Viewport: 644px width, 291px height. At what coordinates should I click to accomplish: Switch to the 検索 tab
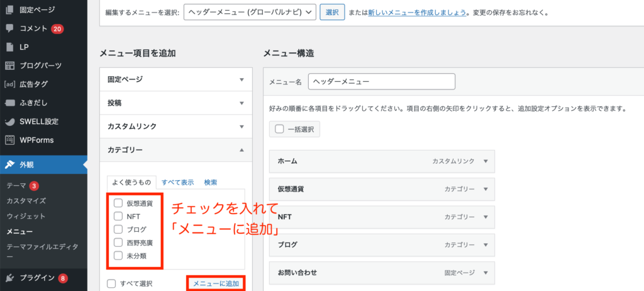[211, 182]
